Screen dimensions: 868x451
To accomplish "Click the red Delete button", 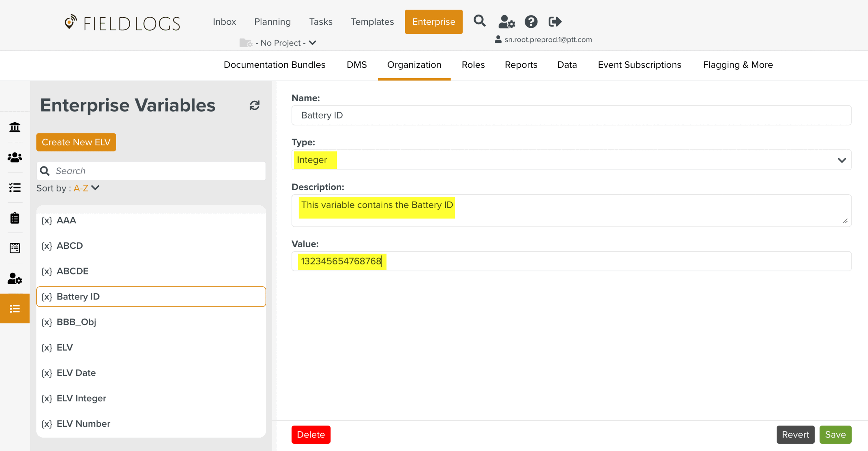I will pos(311,434).
